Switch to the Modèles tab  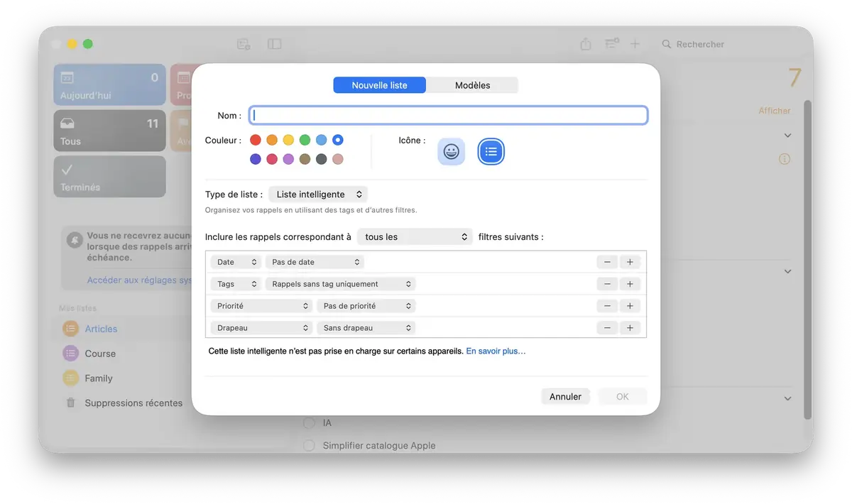[x=472, y=85]
